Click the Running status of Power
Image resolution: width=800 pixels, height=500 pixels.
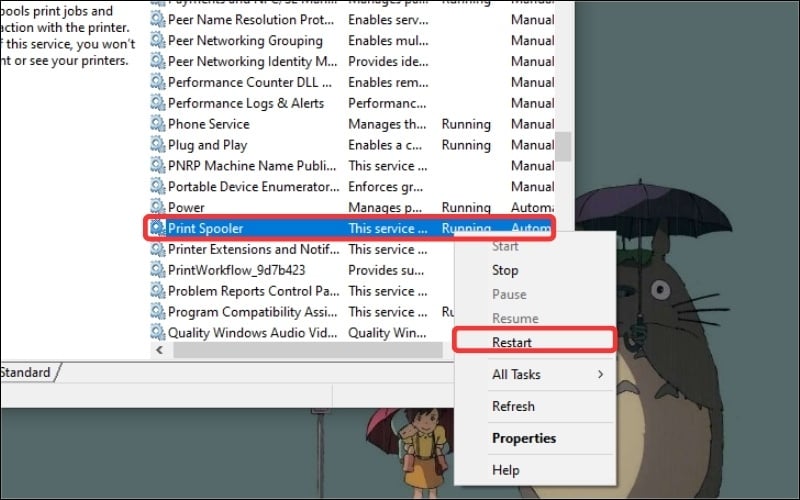tap(466, 208)
